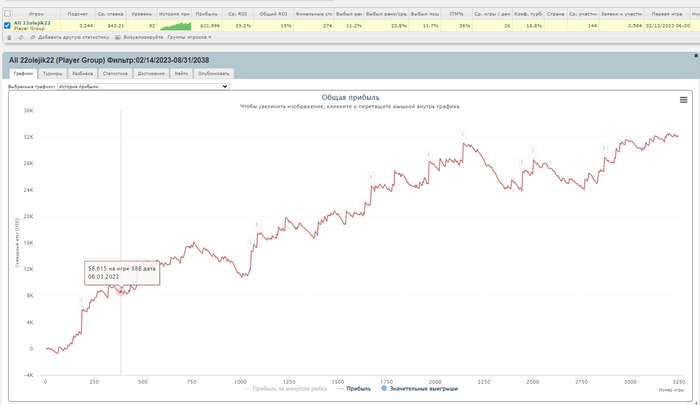Image resolution: width=700 pixels, height=405 pixels.
Task: Sort by the 'Прибыль' column header
Action: tap(206, 14)
